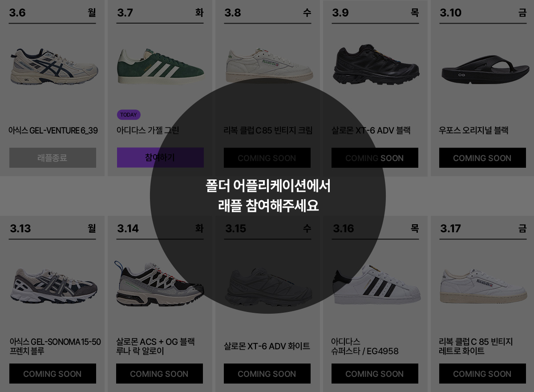Click COMING SOON under 우포스 오리지널 블랙
Viewport: 534px width, 392px height.
tap(482, 158)
